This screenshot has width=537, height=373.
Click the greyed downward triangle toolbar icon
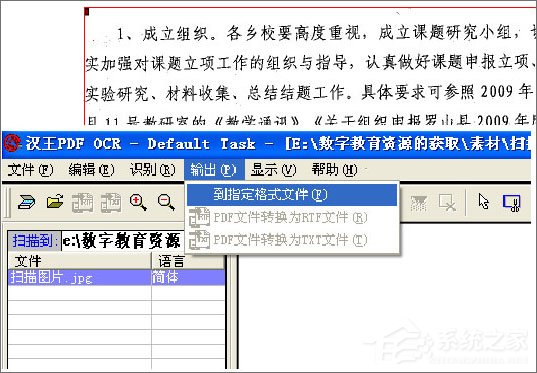pos(419,203)
